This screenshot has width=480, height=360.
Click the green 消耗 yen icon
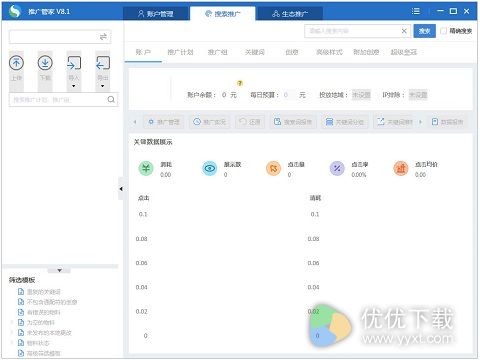146,168
